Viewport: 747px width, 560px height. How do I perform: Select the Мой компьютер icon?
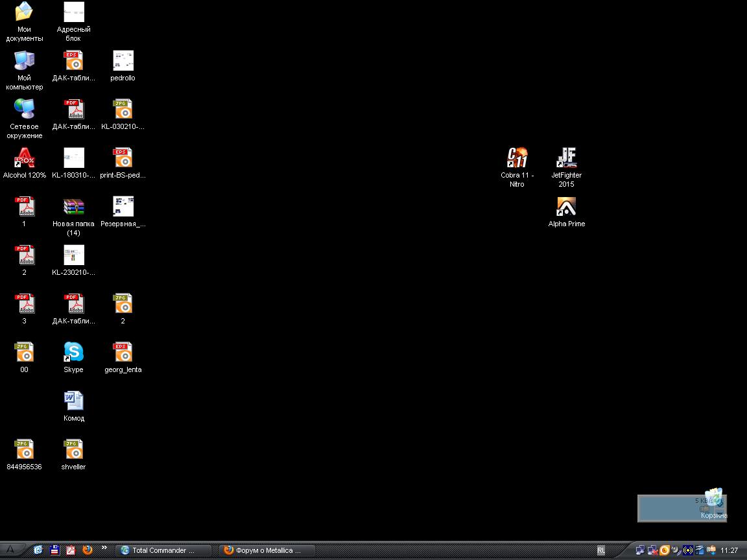pos(25,61)
